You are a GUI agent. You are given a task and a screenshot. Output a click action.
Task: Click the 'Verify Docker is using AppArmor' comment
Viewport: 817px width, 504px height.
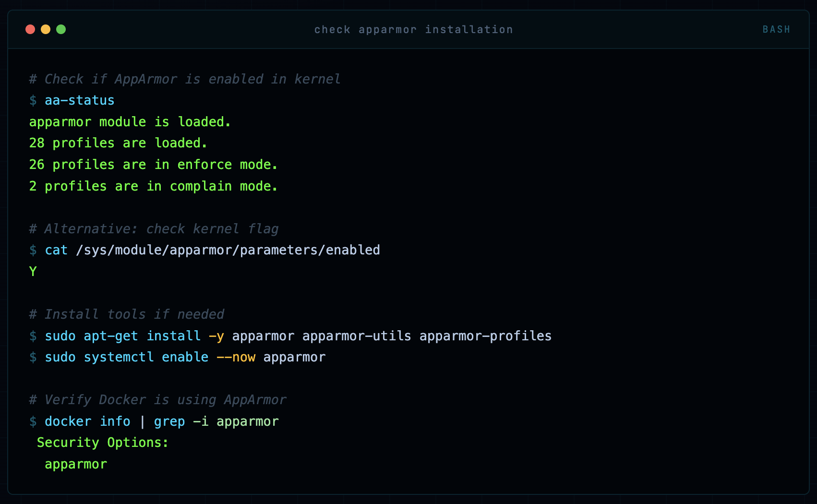pyautogui.click(x=158, y=399)
